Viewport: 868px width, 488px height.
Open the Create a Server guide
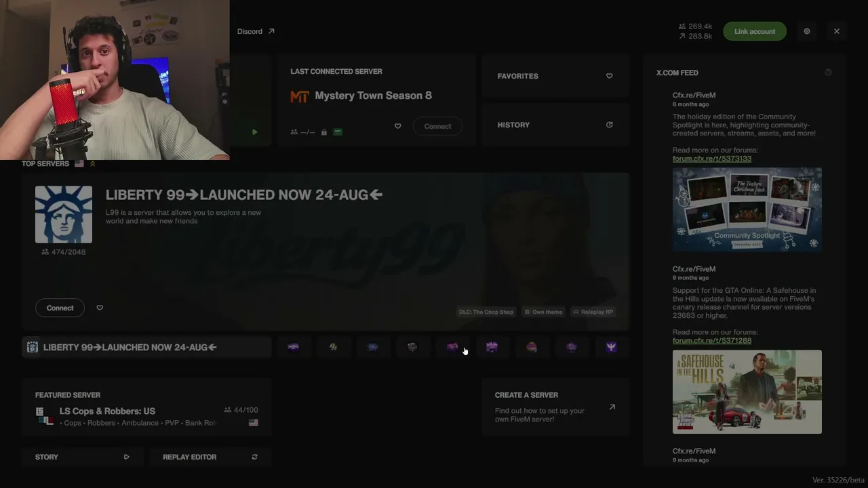555,407
